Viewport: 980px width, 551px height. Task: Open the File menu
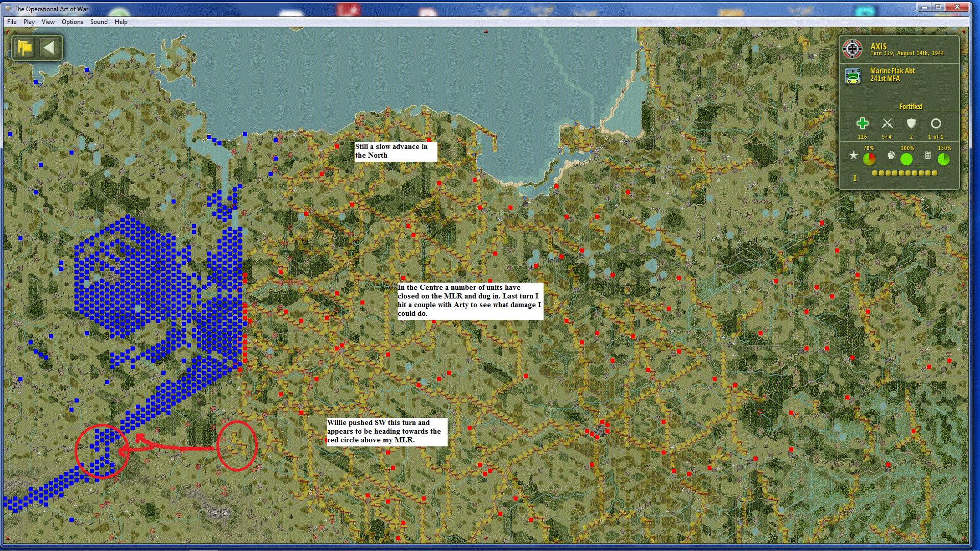point(12,22)
